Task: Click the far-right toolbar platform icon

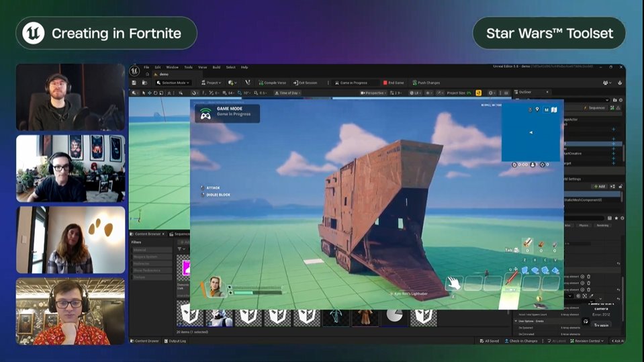Action: pyautogui.click(x=620, y=83)
